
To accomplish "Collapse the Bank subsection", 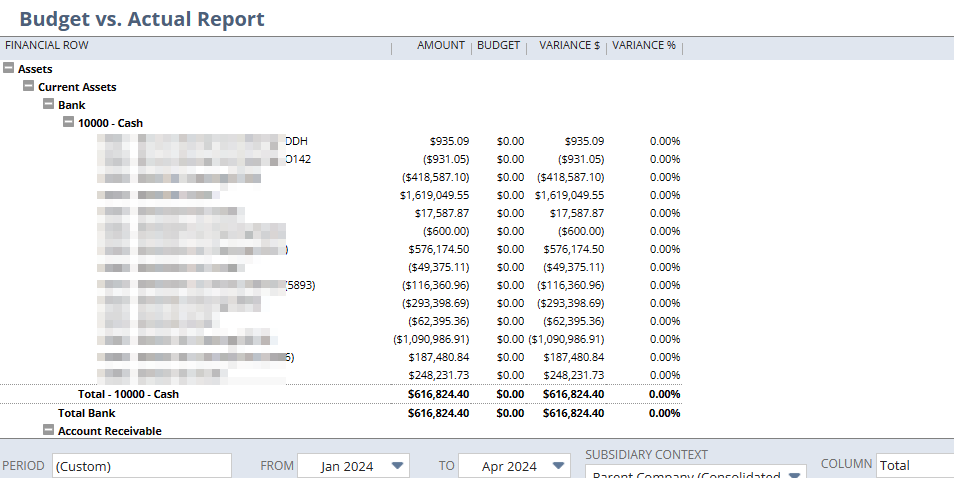I will pos(49,105).
